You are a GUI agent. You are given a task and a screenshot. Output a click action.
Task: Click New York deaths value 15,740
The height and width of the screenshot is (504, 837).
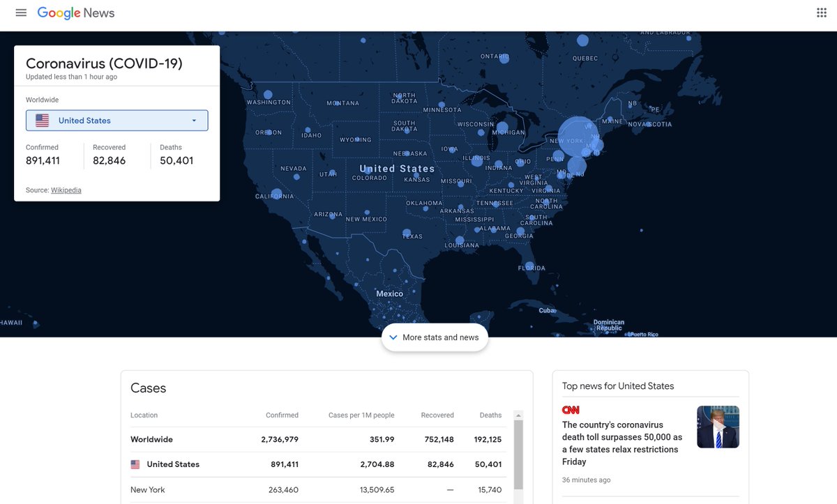click(x=490, y=490)
